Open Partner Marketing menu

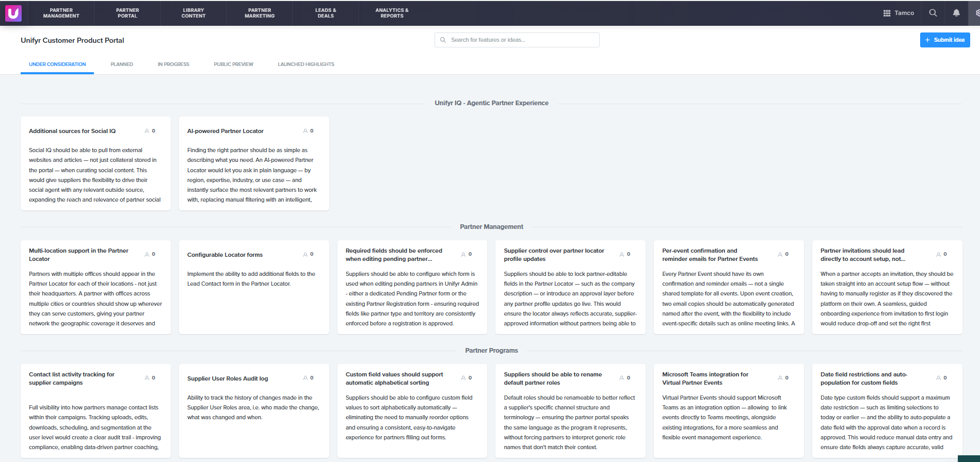coord(260,13)
